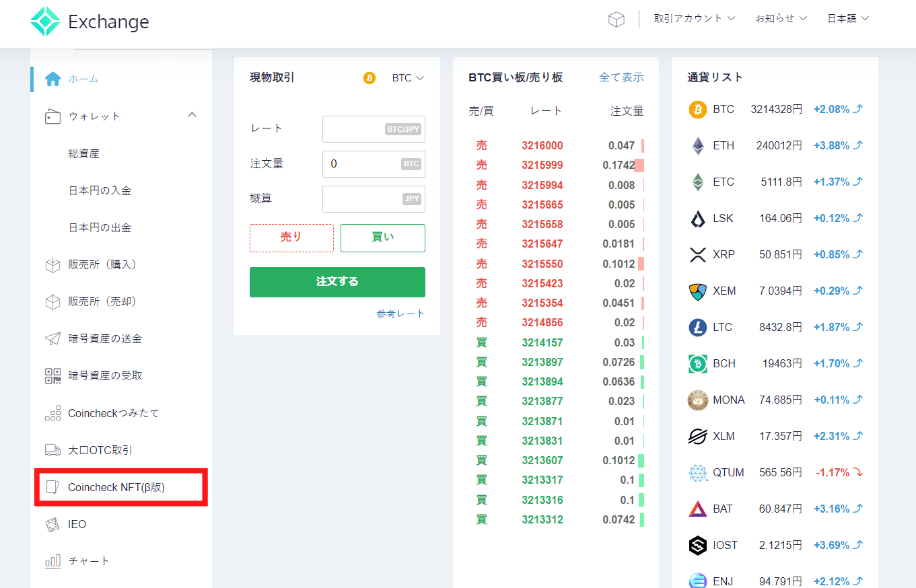Viewport: 916px width, 588px height.
Task: Click the BTC coin icon in 通貨リスト
Action: coord(698,109)
